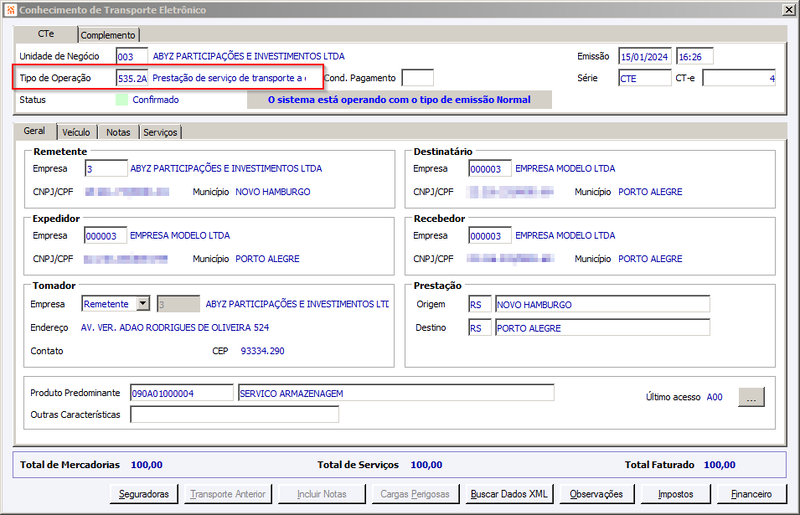Open the Observações button

pyautogui.click(x=596, y=494)
